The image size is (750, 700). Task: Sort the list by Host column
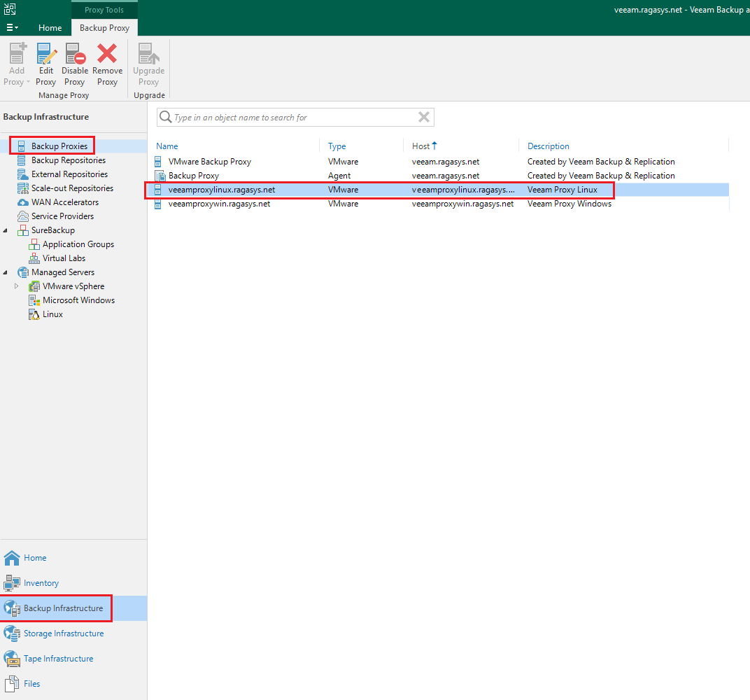[421, 146]
